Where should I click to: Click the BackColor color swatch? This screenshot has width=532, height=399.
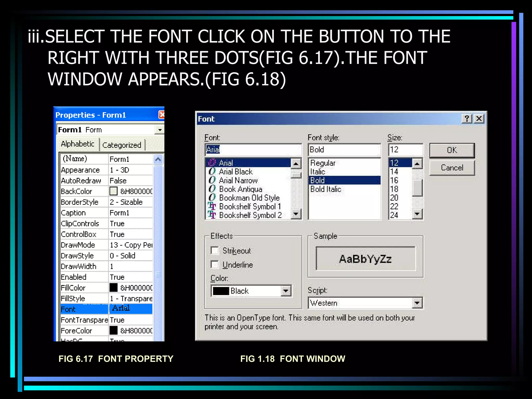pos(114,191)
